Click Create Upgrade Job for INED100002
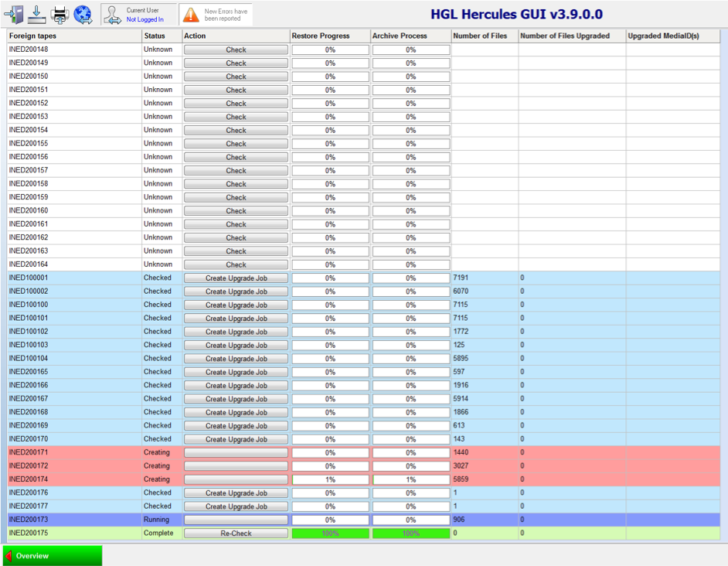728x566 pixels. [x=236, y=292]
